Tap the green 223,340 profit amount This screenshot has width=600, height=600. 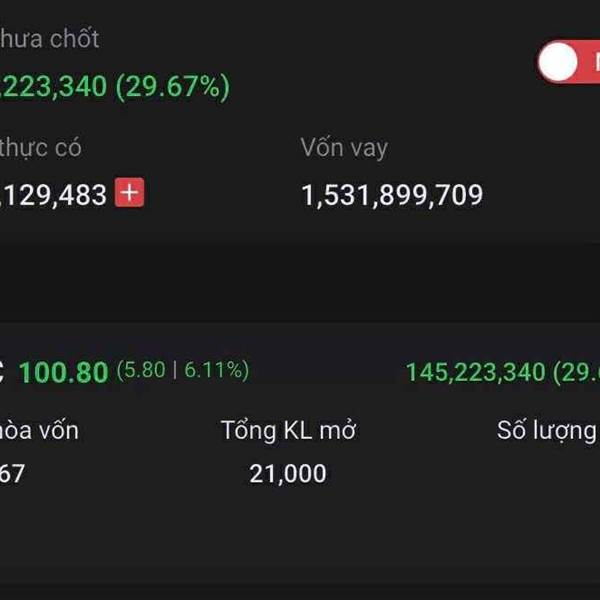point(53,86)
